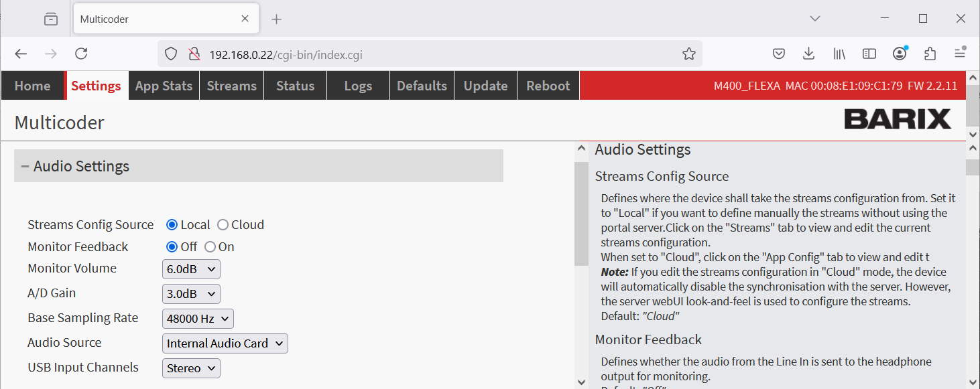
Task: Open the Firefox hamburger application menu
Action: click(x=960, y=54)
